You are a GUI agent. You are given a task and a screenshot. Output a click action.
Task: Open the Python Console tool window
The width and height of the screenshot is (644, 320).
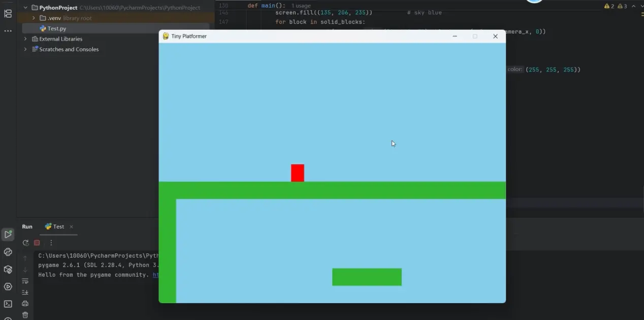(x=8, y=252)
